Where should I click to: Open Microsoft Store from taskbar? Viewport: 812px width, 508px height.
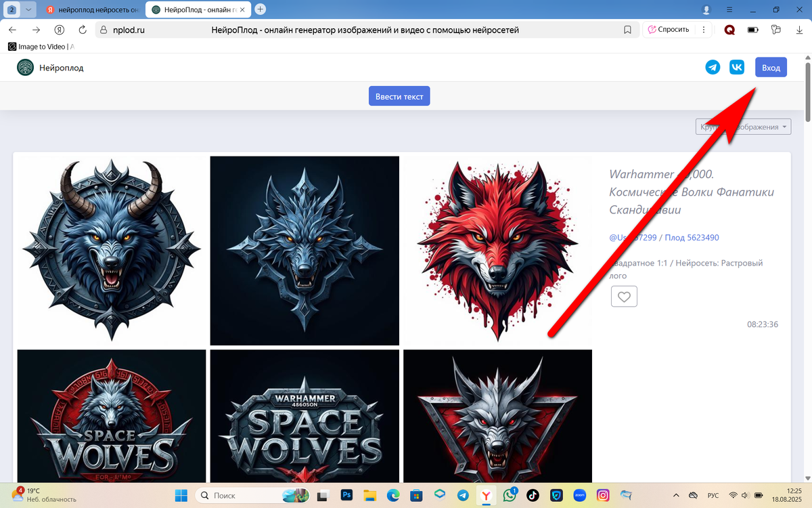(416, 495)
